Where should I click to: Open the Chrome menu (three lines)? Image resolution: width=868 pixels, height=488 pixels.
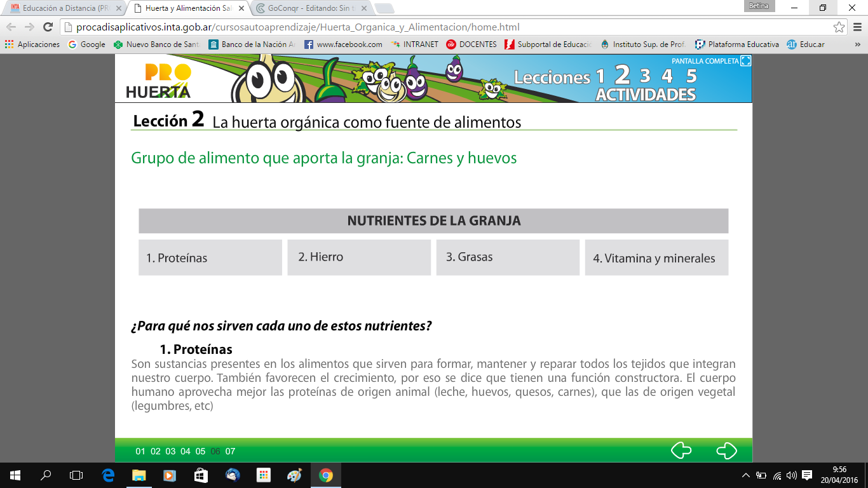857,27
